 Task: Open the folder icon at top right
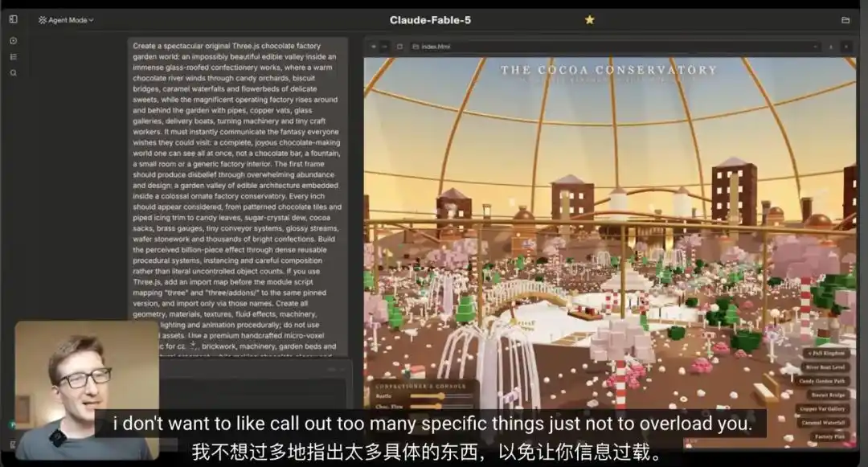(x=845, y=20)
